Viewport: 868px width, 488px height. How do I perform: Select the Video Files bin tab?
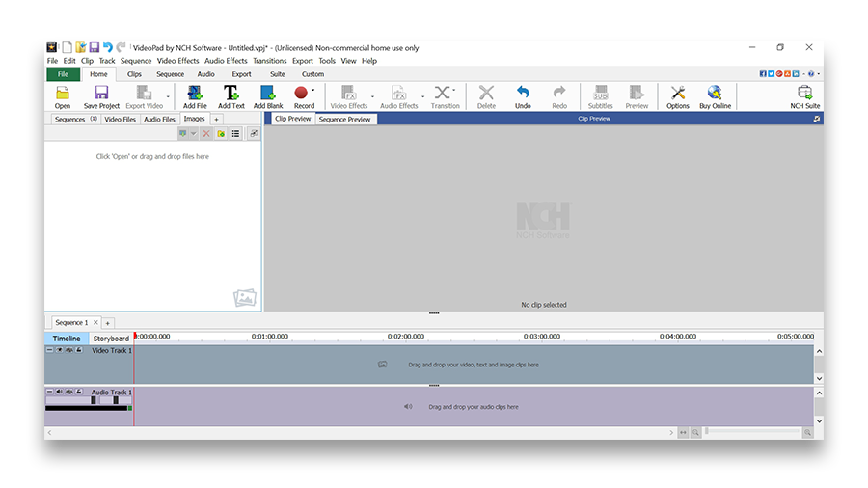121,119
